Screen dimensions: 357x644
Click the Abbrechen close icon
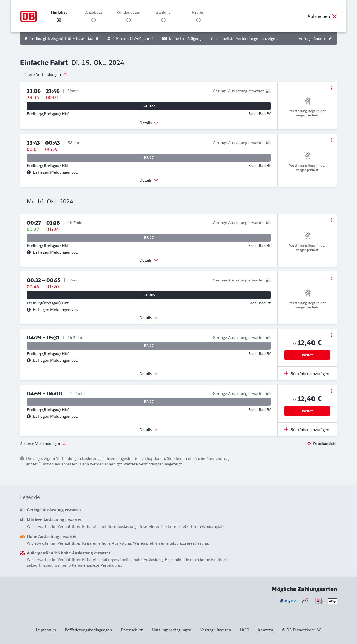coord(334,16)
